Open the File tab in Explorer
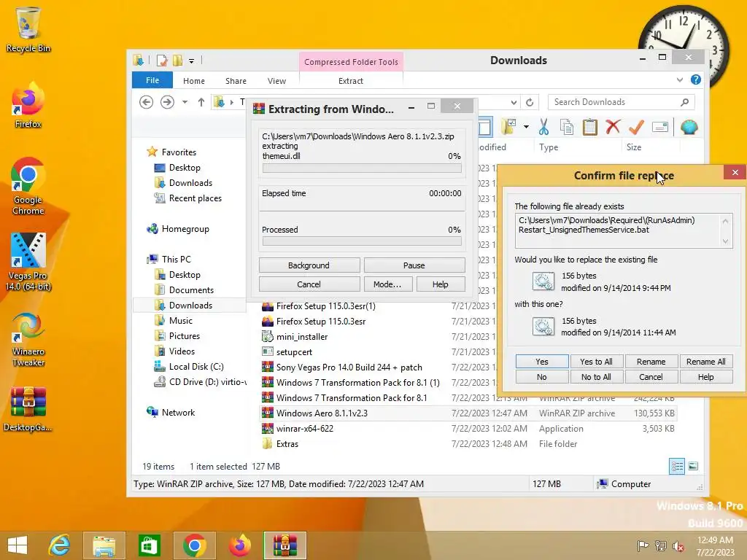The height and width of the screenshot is (560, 747). pos(152,80)
